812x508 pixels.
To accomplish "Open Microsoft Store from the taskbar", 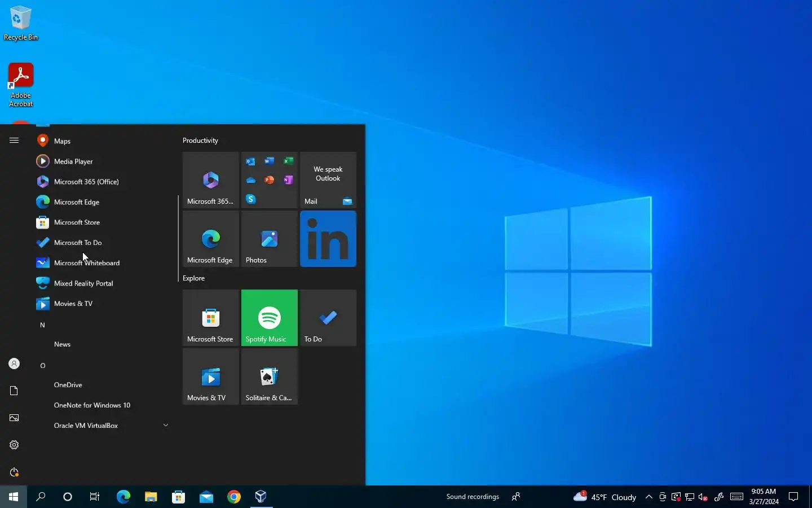I will [x=178, y=497].
